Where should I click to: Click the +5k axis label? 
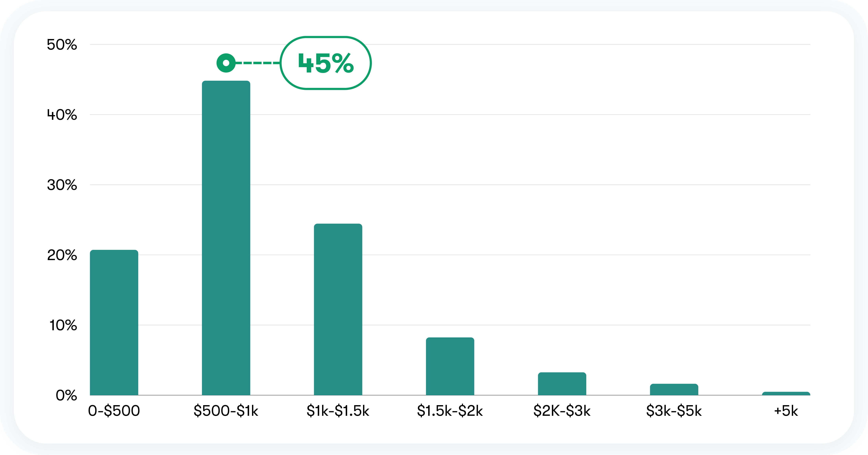[x=786, y=411]
